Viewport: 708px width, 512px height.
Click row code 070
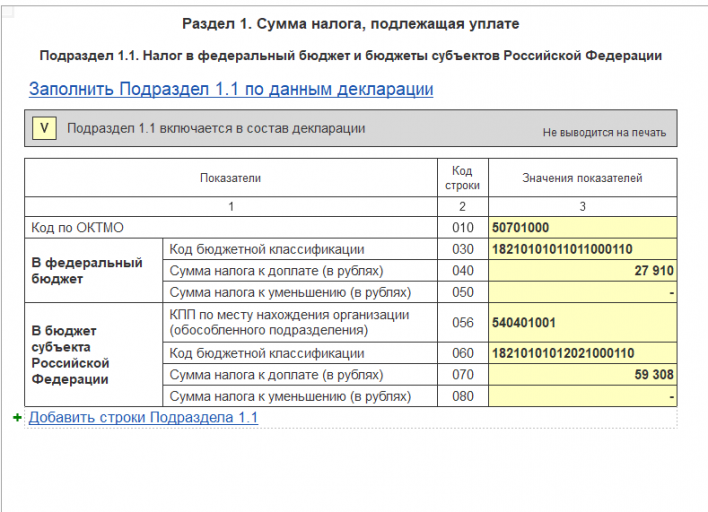click(x=463, y=375)
